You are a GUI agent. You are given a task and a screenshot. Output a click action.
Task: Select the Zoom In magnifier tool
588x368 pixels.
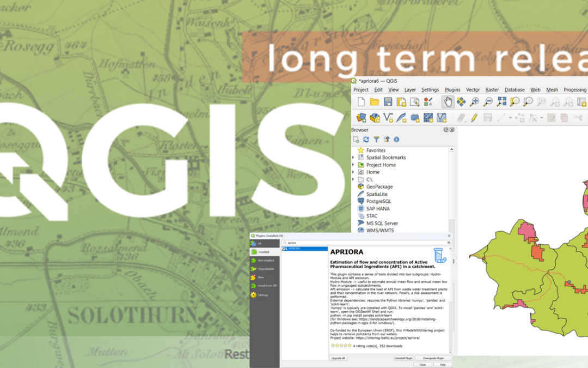tap(474, 102)
